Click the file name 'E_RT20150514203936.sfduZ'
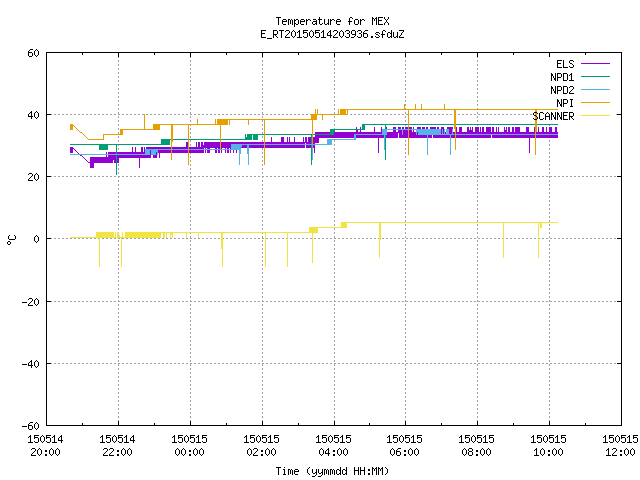This screenshot has width=640, height=480. coord(332,34)
